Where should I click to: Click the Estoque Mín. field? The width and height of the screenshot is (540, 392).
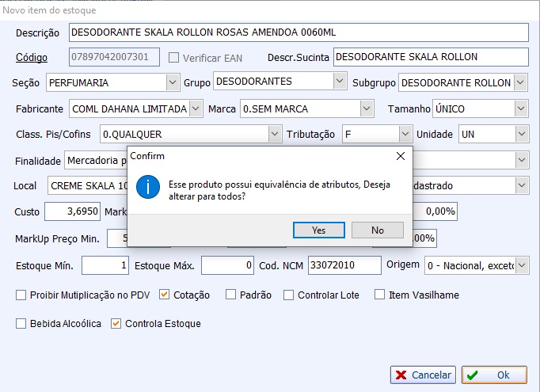[x=105, y=265]
